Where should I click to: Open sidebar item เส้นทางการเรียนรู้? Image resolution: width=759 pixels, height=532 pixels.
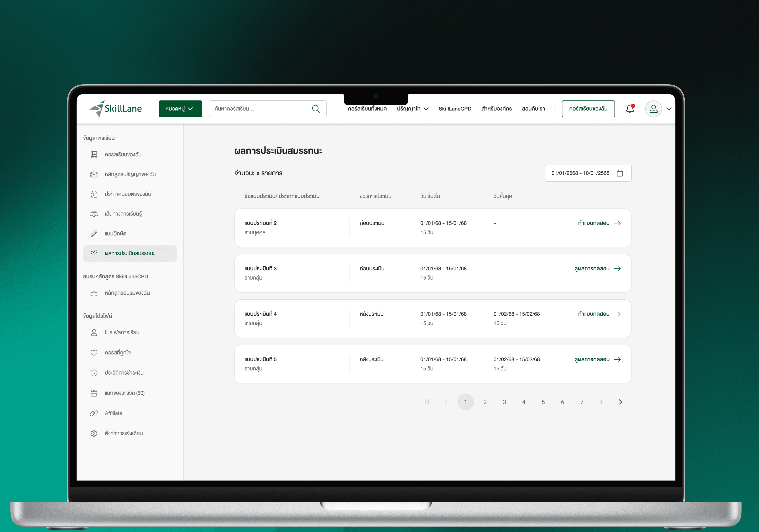coord(130,214)
